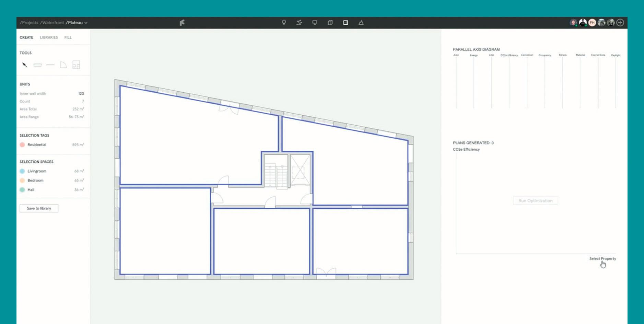The height and width of the screenshot is (324, 644).
Task: Click the app logo in top bar
Action: (x=182, y=23)
